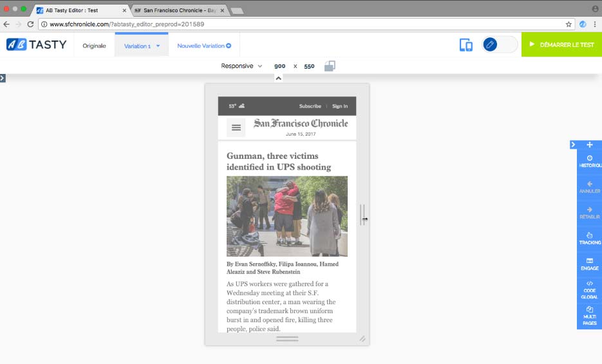
Task: Click the Chrome profile icon
Action: 595,8
